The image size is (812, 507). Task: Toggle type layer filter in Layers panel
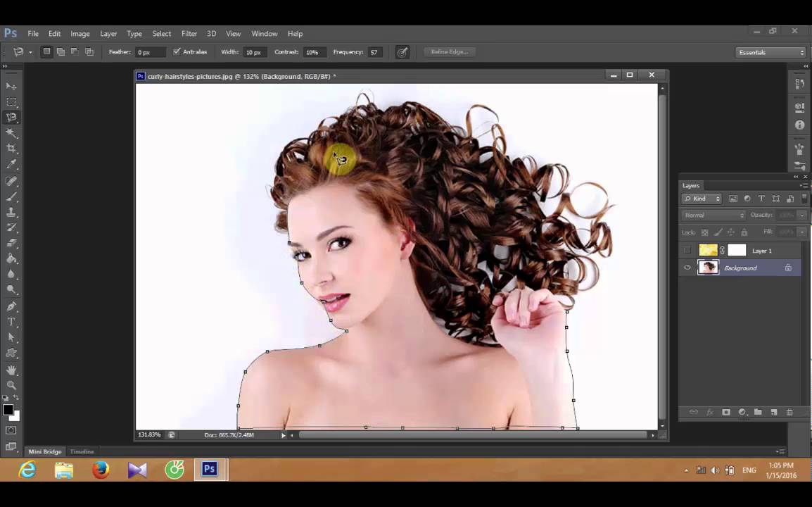tap(761, 199)
